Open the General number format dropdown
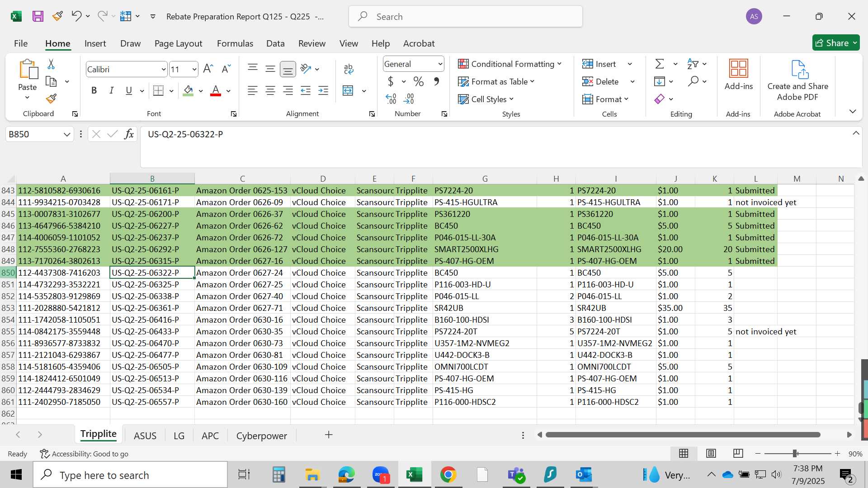The width and height of the screenshot is (868, 488). click(x=440, y=64)
